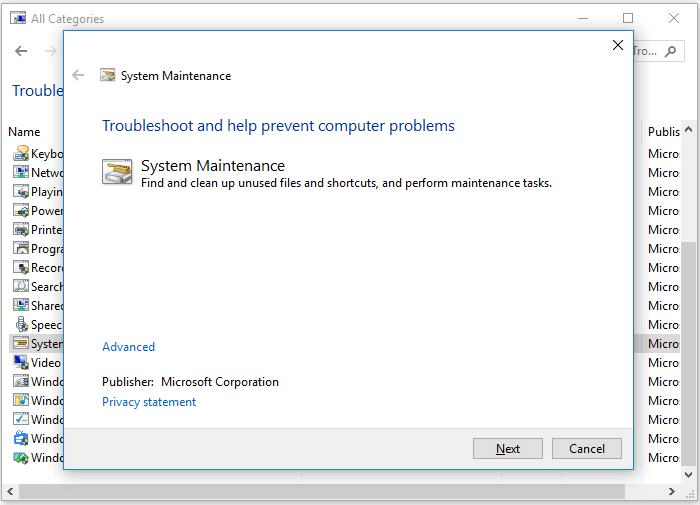Image resolution: width=700 pixels, height=505 pixels.
Task: Click the back arrow in All Categories window
Action: coord(21,51)
